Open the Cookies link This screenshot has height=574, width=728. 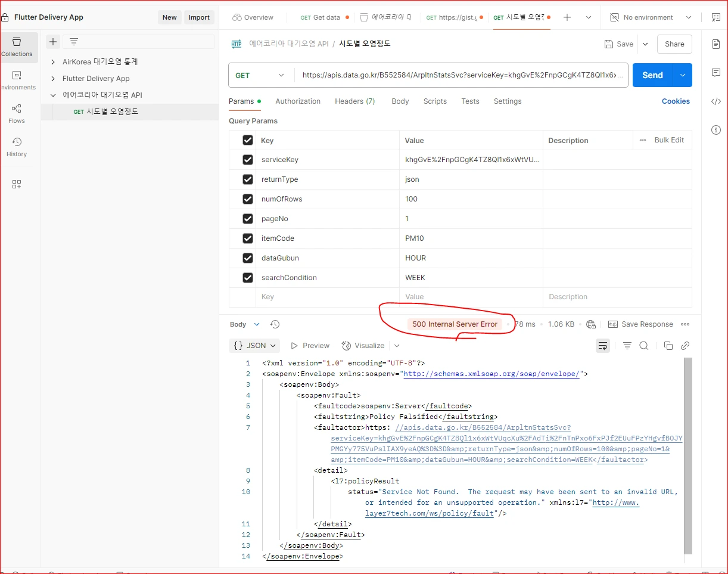point(676,101)
